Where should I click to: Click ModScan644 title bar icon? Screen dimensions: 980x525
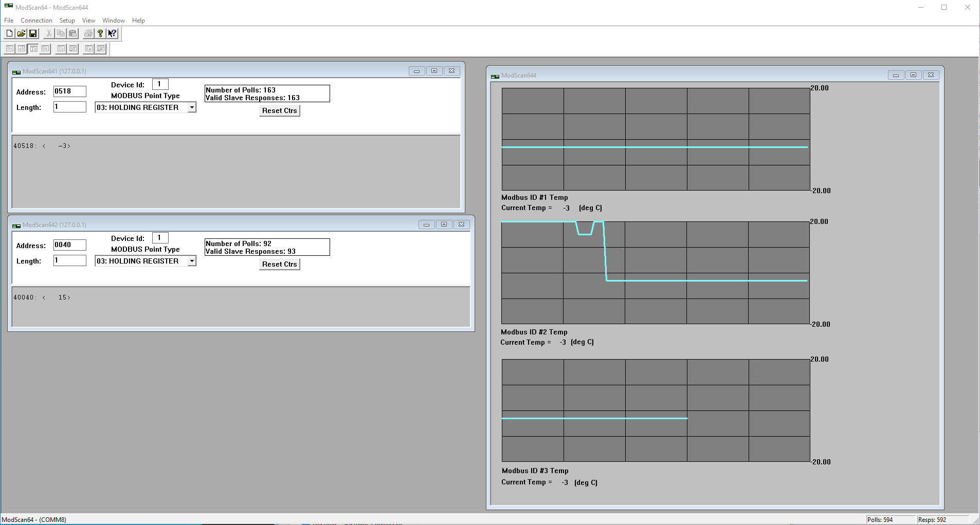point(495,76)
